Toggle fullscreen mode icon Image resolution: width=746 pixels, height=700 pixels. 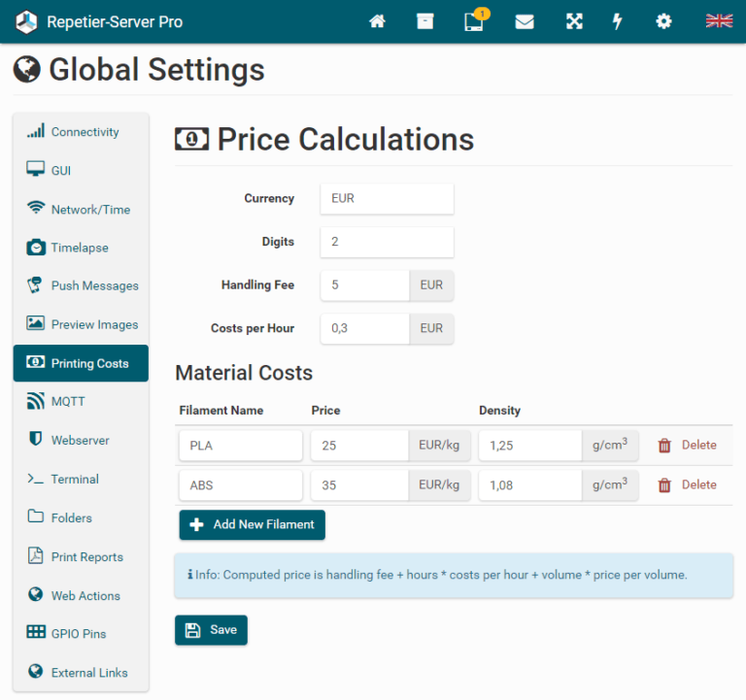click(574, 21)
